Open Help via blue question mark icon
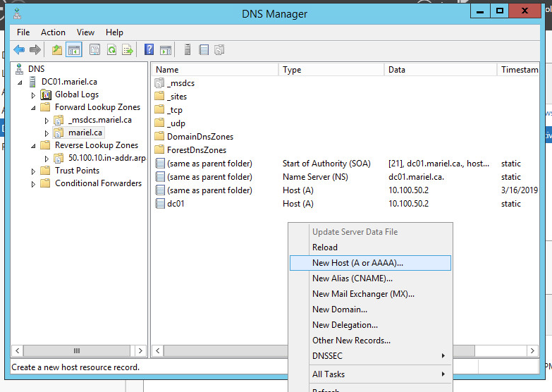Viewport: 552px width, 392px height. point(149,49)
